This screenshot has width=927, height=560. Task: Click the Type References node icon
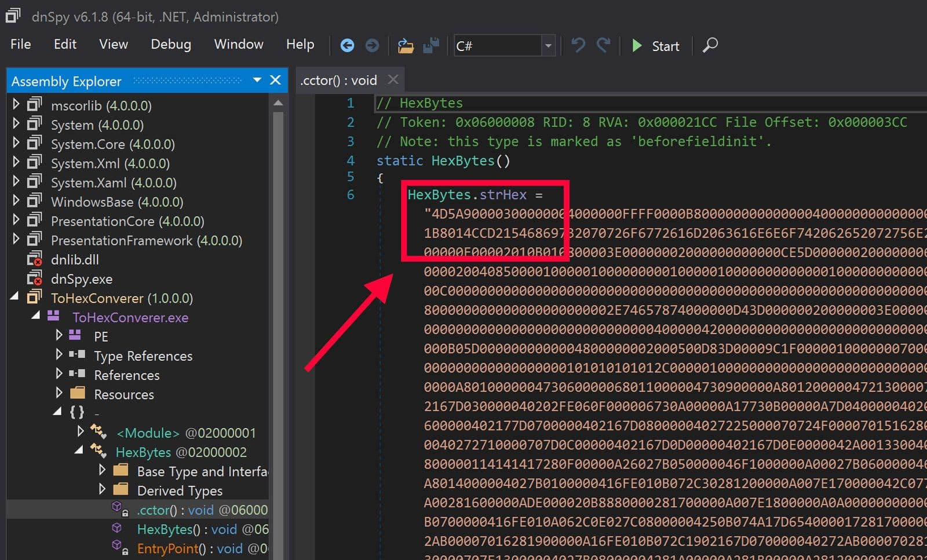point(77,354)
